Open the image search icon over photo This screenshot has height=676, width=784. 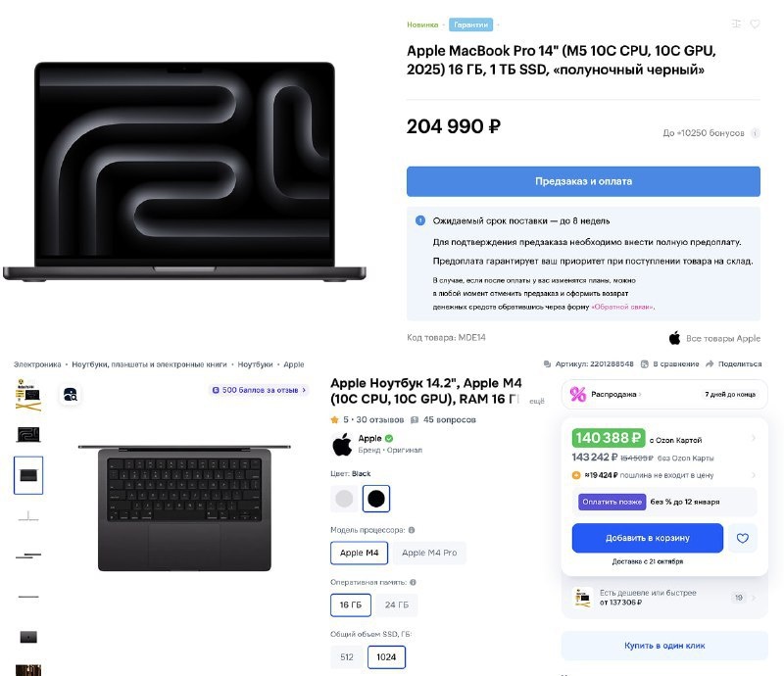71,395
